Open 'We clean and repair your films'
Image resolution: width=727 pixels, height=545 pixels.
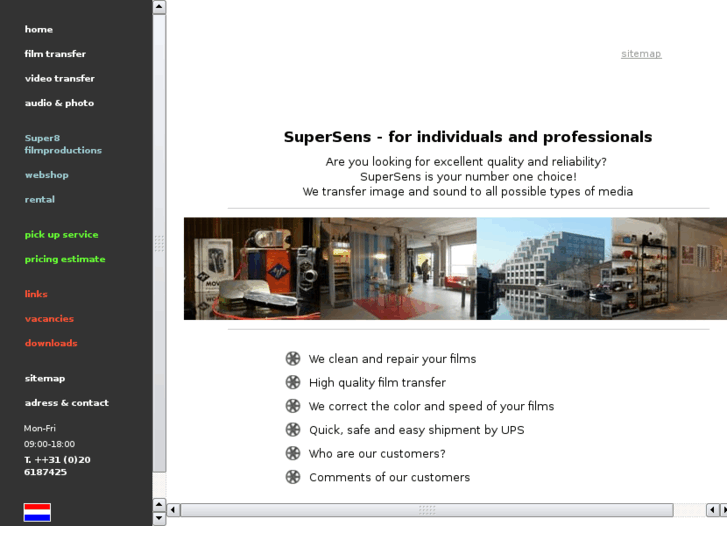tap(392, 359)
